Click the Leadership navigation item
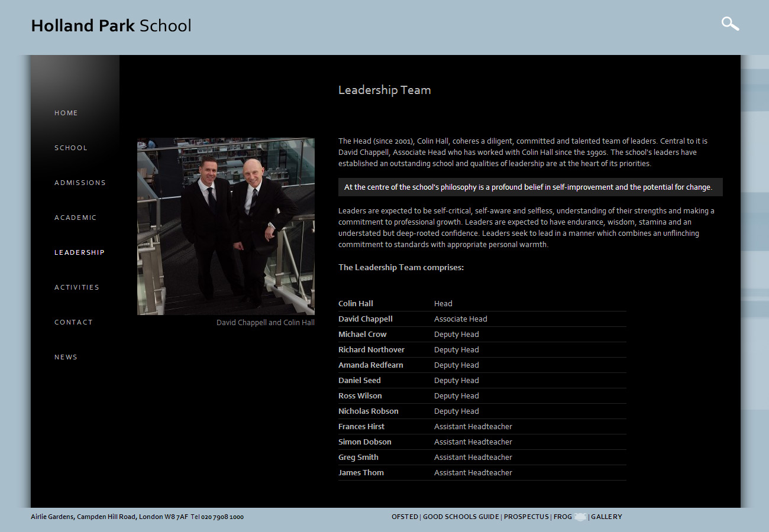The width and height of the screenshot is (769, 532). [79, 252]
